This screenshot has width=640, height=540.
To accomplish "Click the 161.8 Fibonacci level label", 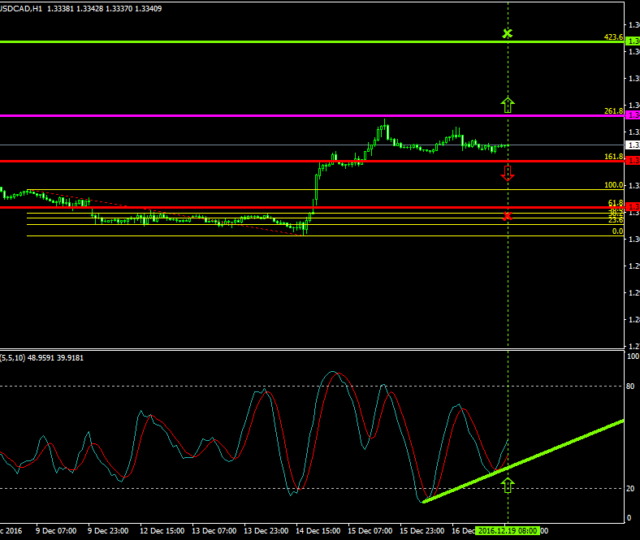I will (x=614, y=157).
